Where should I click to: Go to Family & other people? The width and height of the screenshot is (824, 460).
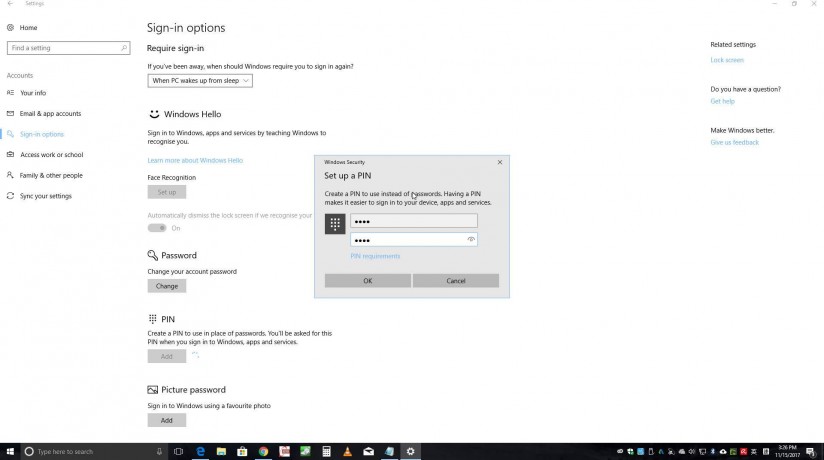click(51, 176)
